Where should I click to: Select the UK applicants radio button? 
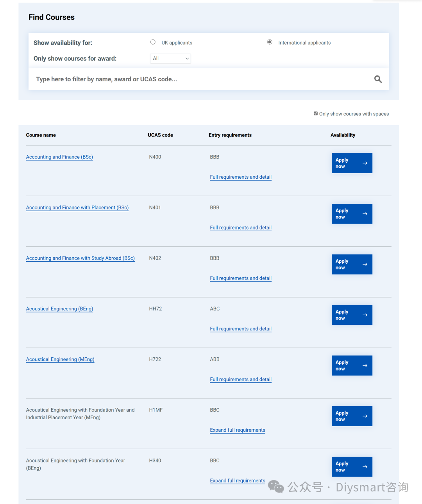click(x=153, y=42)
